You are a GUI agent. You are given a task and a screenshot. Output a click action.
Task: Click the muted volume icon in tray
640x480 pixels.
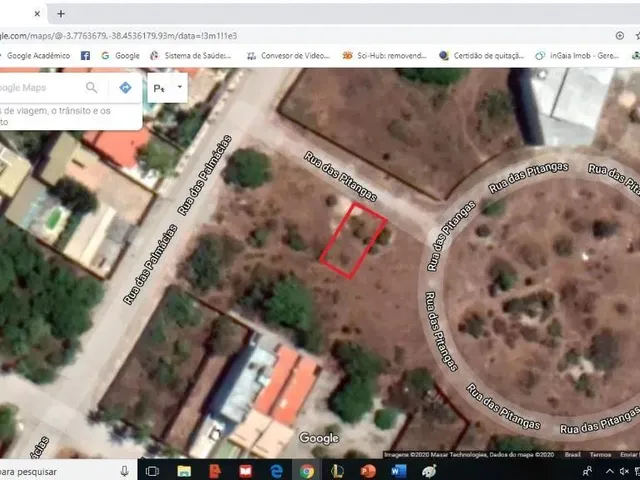(x=624, y=471)
